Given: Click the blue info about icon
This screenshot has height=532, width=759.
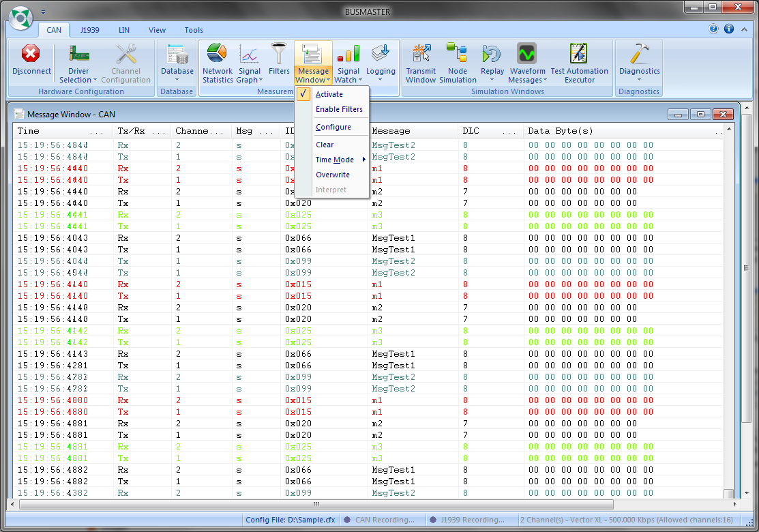Looking at the screenshot, I should pyautogui.click(x=728, y=29).
